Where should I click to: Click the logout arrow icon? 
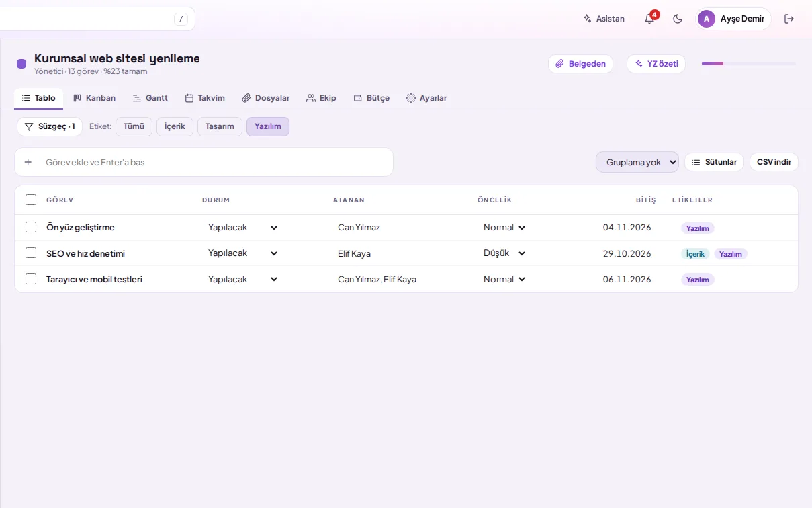tap(789, 19)
